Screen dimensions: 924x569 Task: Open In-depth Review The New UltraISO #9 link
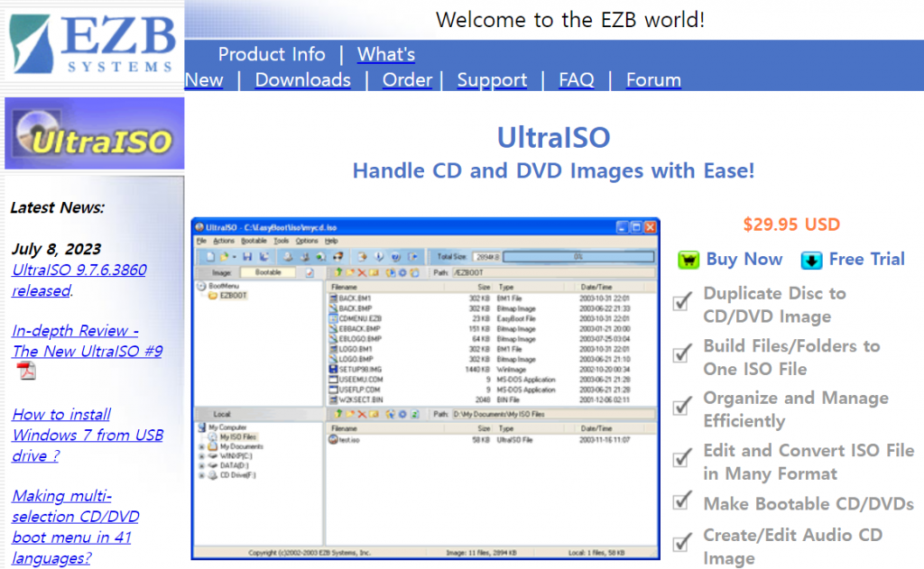tap(88, 341)
